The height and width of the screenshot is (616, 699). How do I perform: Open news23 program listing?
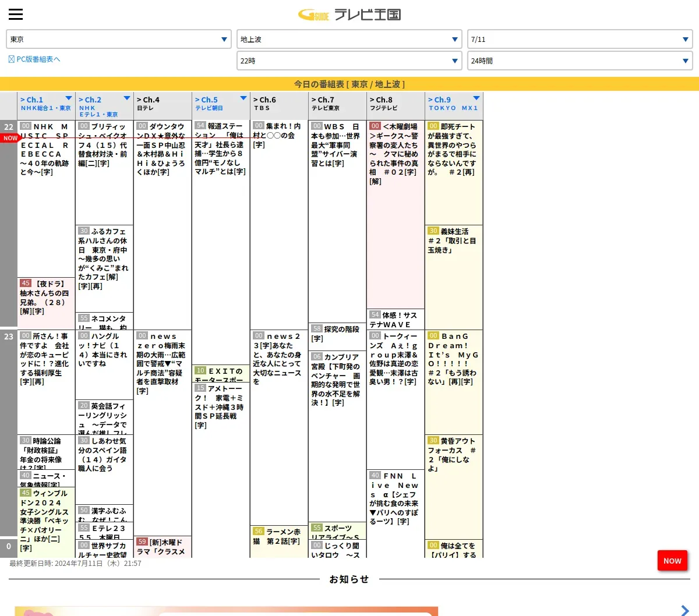tap(279, 427)
